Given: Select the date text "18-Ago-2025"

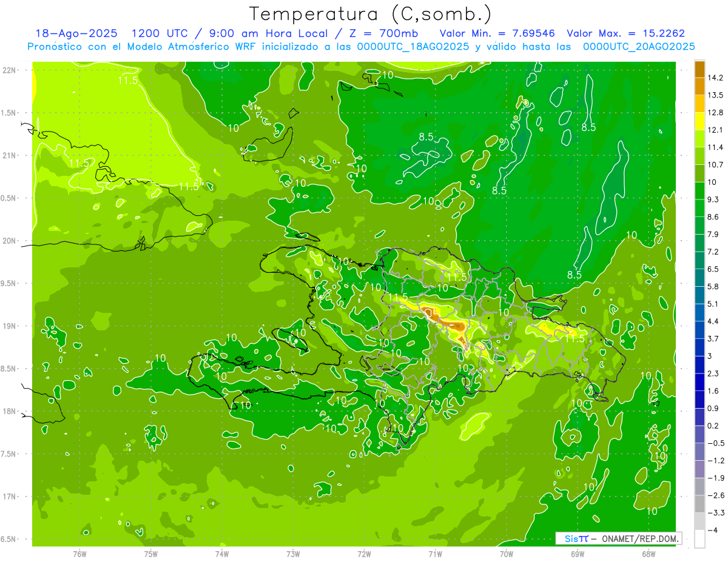Looking at the screenshot, I should pos(76,33).
